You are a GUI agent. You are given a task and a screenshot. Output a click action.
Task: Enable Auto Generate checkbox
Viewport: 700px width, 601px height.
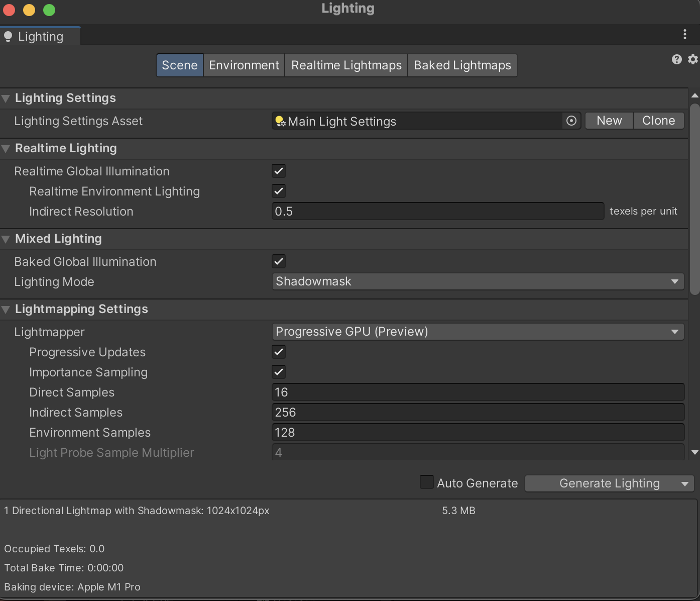pyautogui.click(x=427, y=482)
